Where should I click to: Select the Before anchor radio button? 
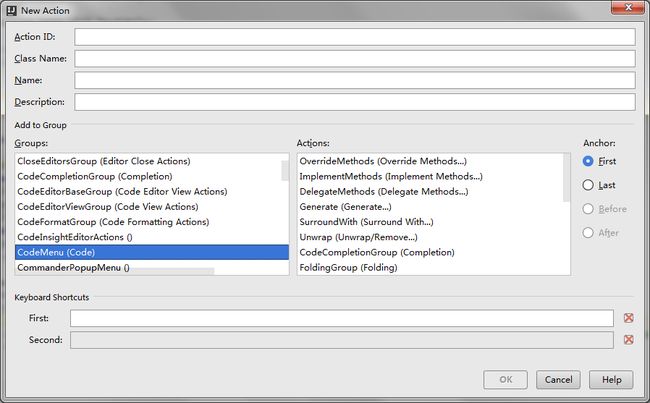coord(588,209)
